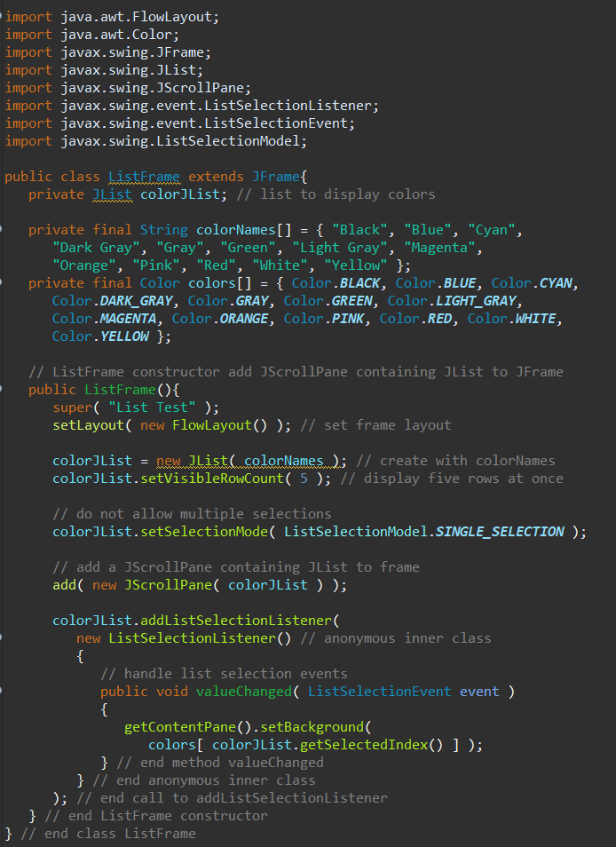The image size is (616, 847).
Task: Click the colorNames[] array declaration name
Action: (x=243, y=230)
